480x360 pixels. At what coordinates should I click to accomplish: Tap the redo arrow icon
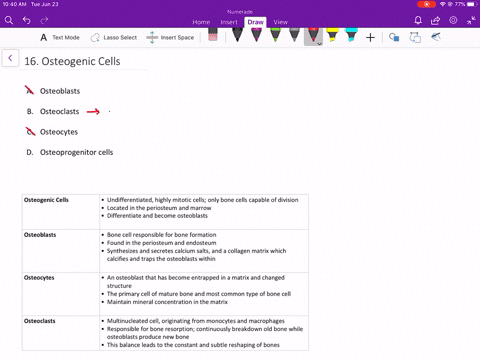click(x=44, y=21)
